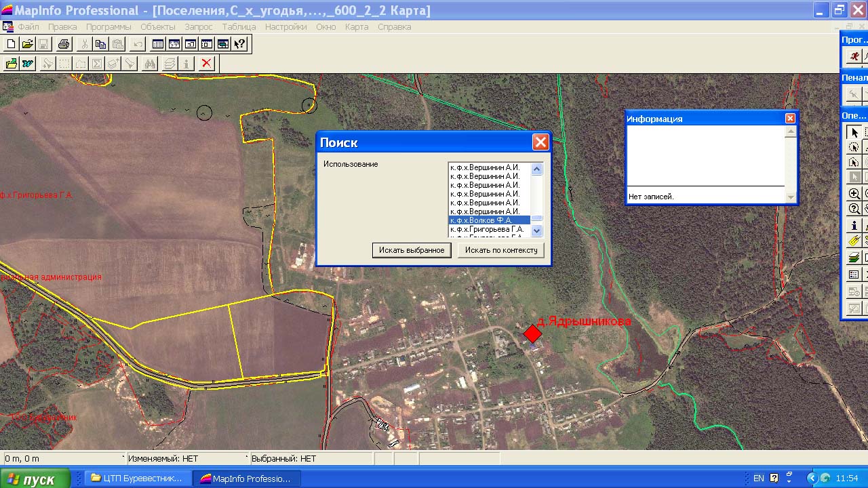Select the Polygon Select tool
868x488 pixels.
point(854,163)
